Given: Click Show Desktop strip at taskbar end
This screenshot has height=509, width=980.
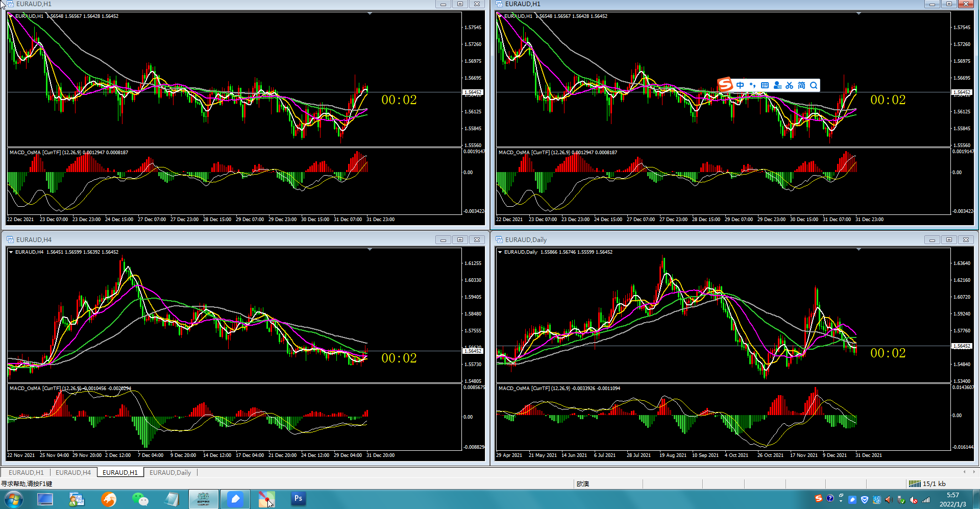Looking at the screenshot, I should pyautogui.click(x=976, y=499).
